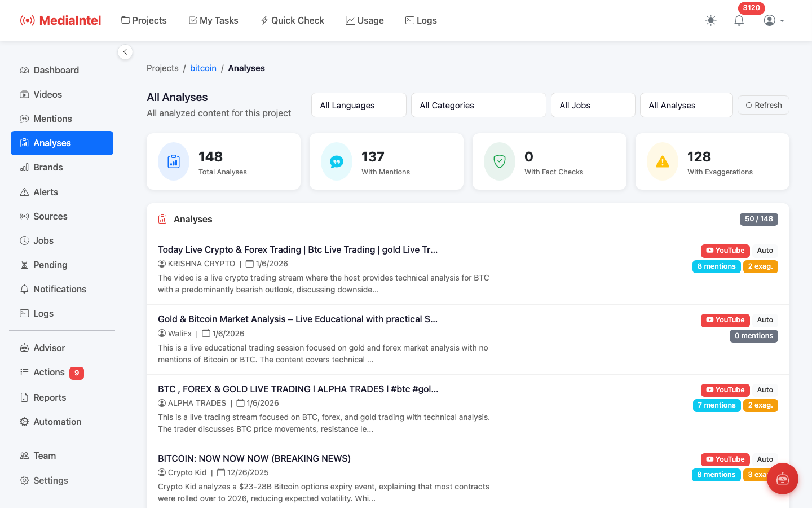Open the Usage page from top navigation
Image resolution: width=812 pixels, height=508 pixels.
pos(364,20)
